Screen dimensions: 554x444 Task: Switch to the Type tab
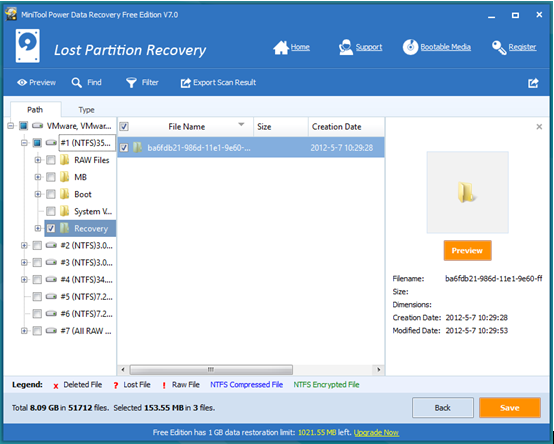click(x=87, y=110)
